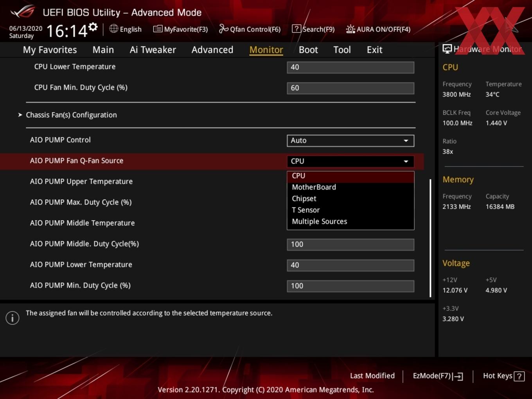Click the AURA light bulb icon
Image resolution: width=532 pixels, height=399 pixels.
click(350, 29)
